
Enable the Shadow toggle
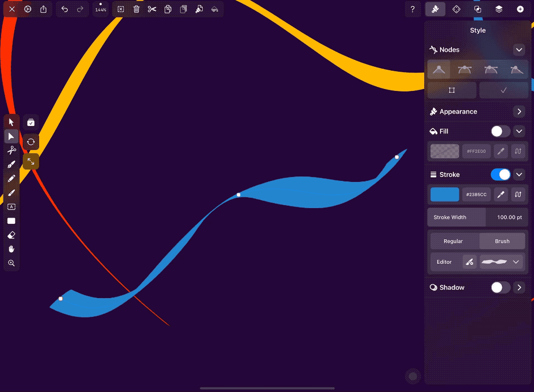coord(500,287)
